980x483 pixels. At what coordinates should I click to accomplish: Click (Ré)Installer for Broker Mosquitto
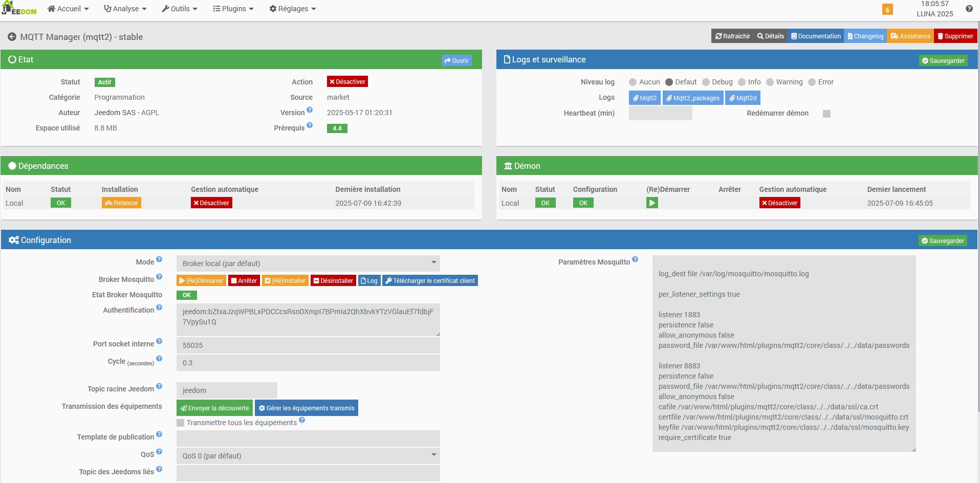285,280
